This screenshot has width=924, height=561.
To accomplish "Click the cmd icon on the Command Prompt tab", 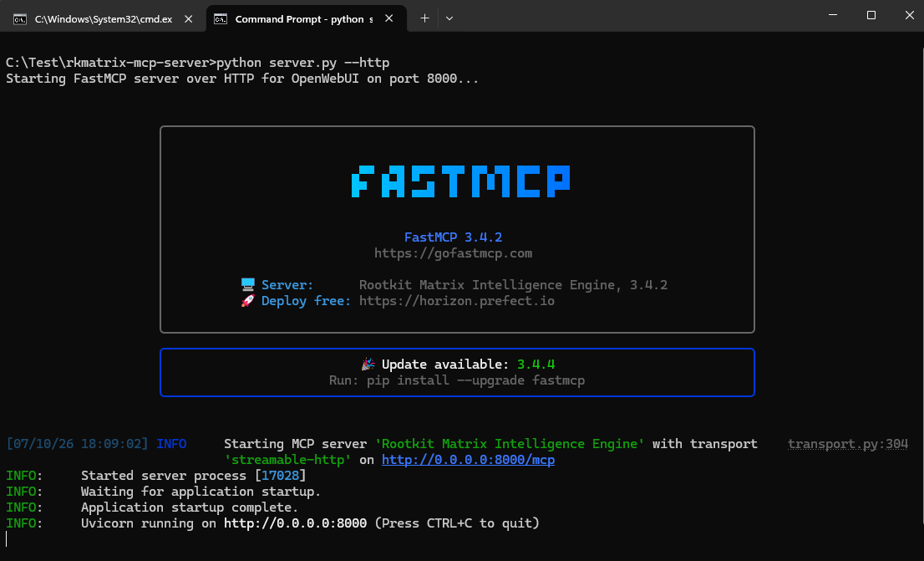I will (221, 19).
